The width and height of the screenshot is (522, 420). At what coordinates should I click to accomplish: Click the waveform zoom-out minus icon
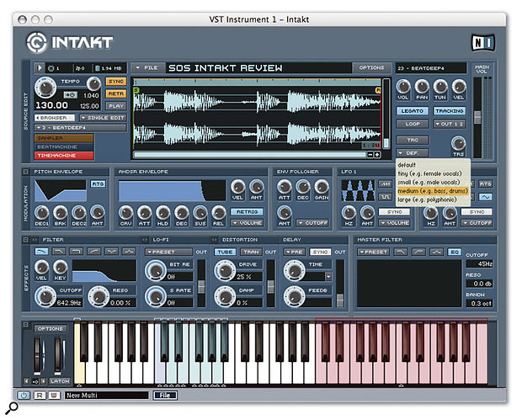coord(370,154)
